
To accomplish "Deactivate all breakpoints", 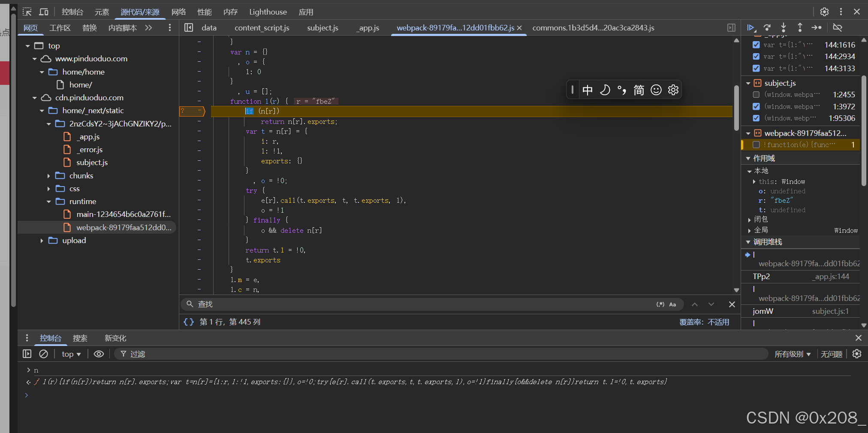I will click(837, 28).
